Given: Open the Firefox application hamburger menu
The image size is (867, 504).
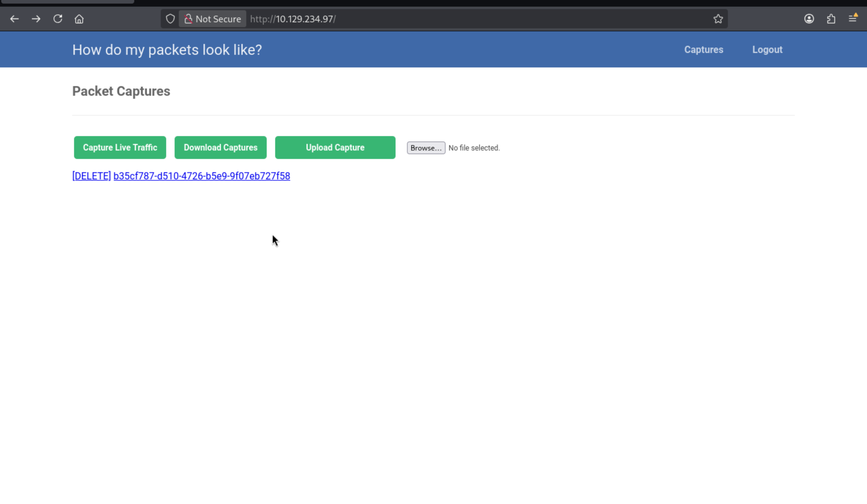Looking at the screenshot, I should pos(853,19).
